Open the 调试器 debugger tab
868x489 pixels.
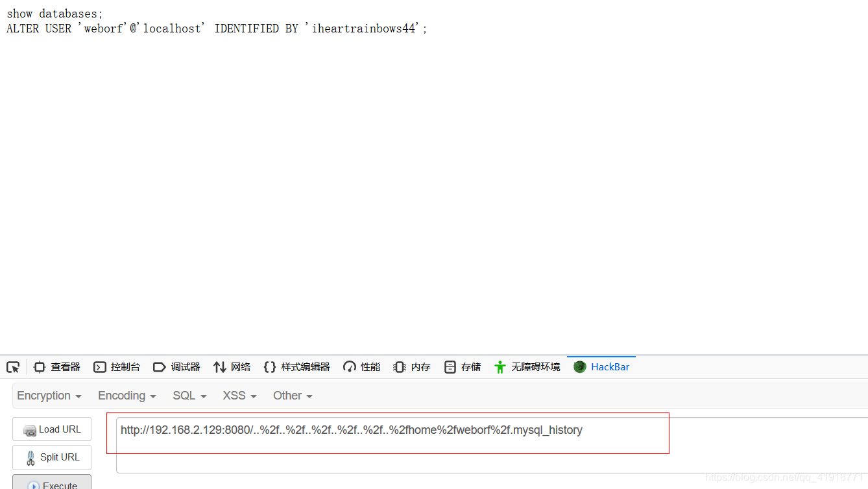point(176,367)
